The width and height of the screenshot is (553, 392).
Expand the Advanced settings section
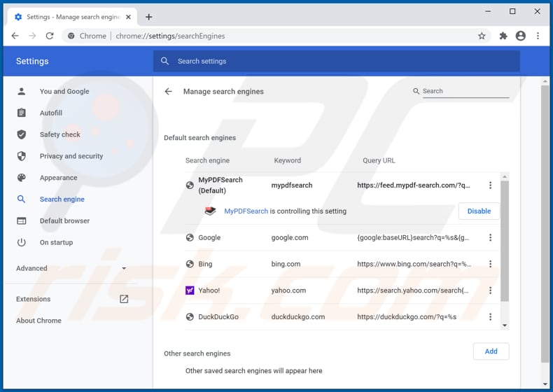70,268
